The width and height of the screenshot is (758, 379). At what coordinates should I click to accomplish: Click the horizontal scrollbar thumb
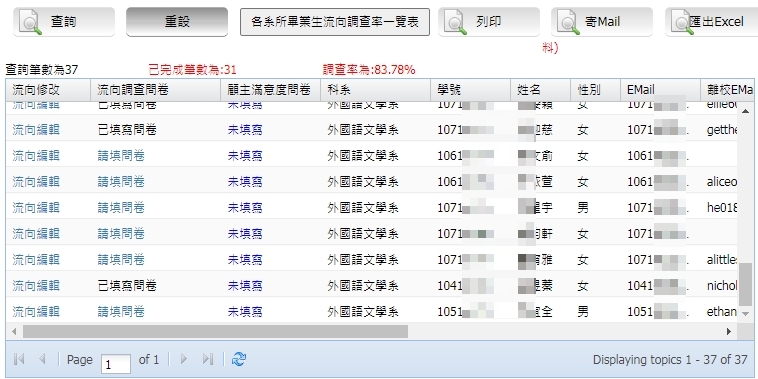pos(216,332)
